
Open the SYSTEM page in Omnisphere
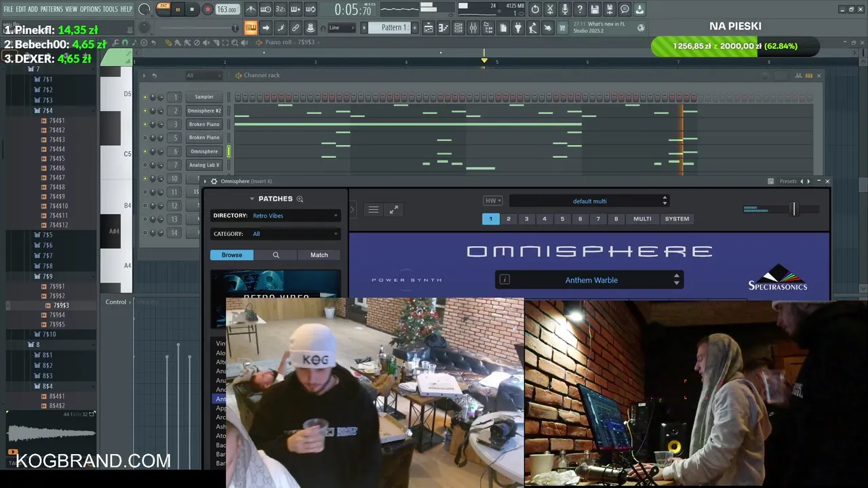(677, 219)
